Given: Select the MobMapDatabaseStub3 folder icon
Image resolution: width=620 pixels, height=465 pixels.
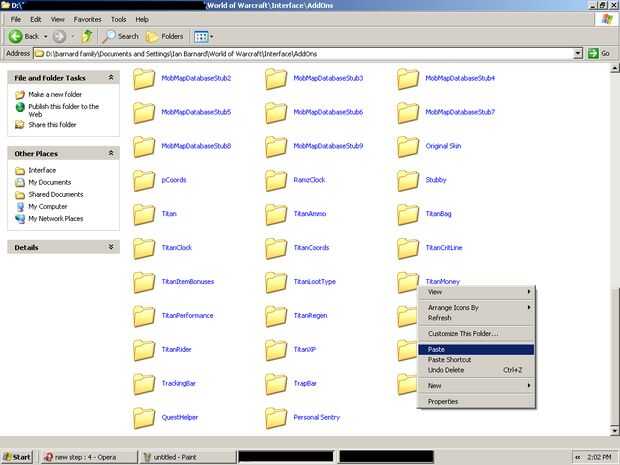Looking at the screenshot, I should (x=276, y=79).
